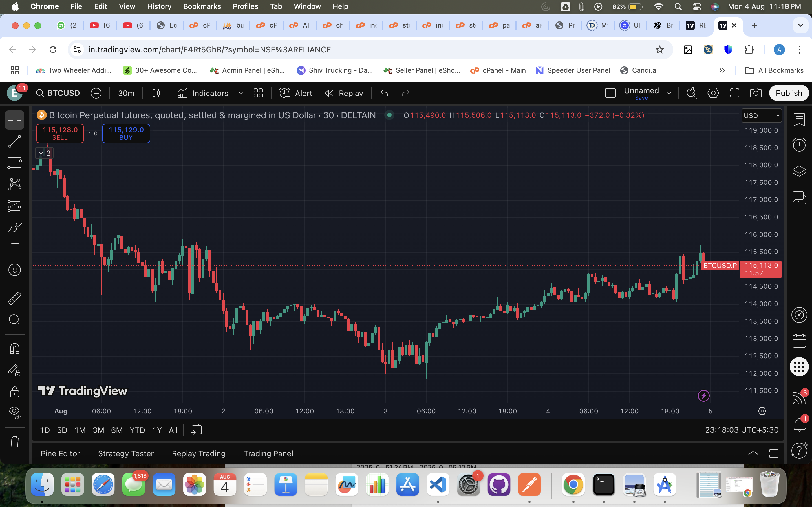Open the Pine Editor tab
Viewport: 812px width, 507px height.
(x=60, y=454)
